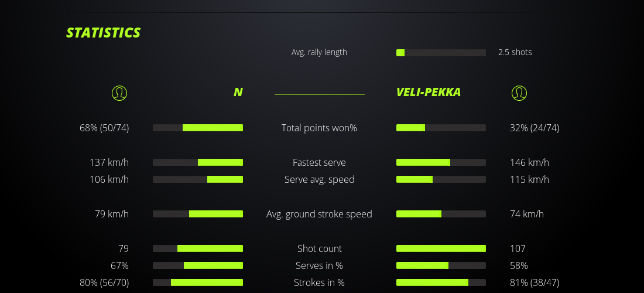
Task: Click N's Fastest serve bar
Action: click(x=198, y=162)
